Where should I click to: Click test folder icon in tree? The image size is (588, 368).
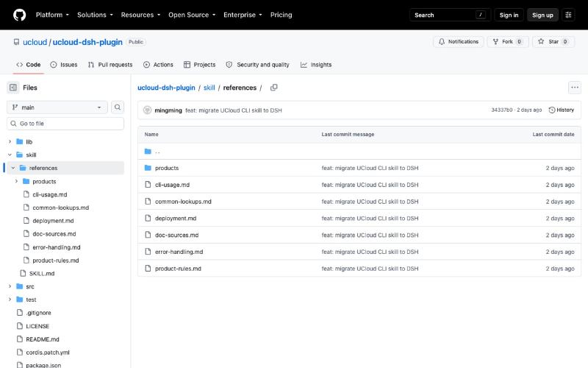click(x=20, y=300)
